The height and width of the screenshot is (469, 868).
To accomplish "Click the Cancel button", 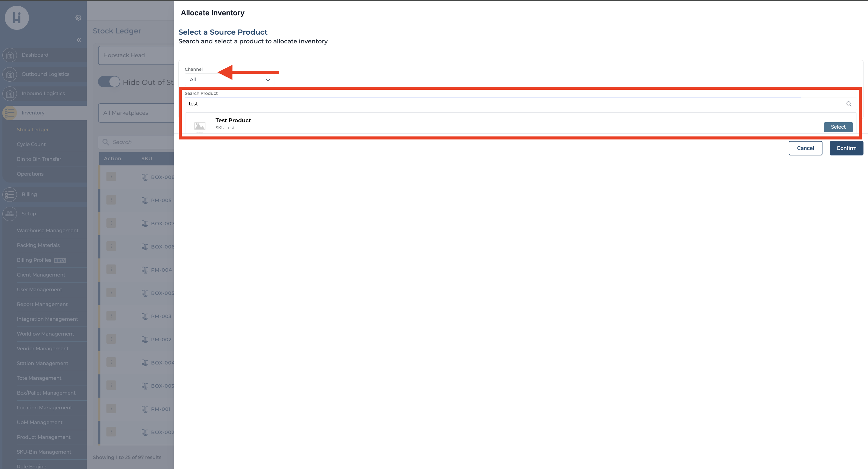I will (x=805, y=148).
